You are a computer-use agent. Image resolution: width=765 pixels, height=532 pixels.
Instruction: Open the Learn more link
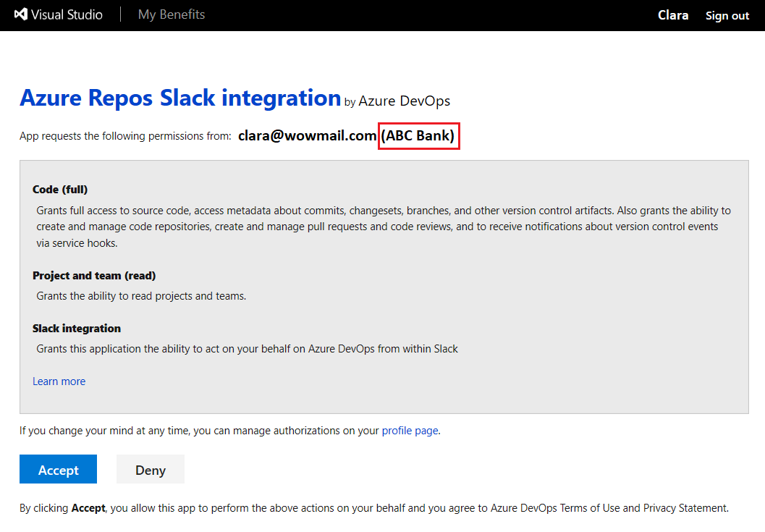(59, 381)
